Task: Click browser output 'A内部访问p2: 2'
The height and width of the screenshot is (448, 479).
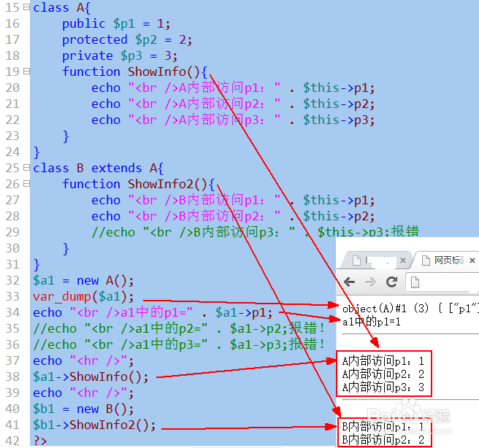Action: point(383,374)
